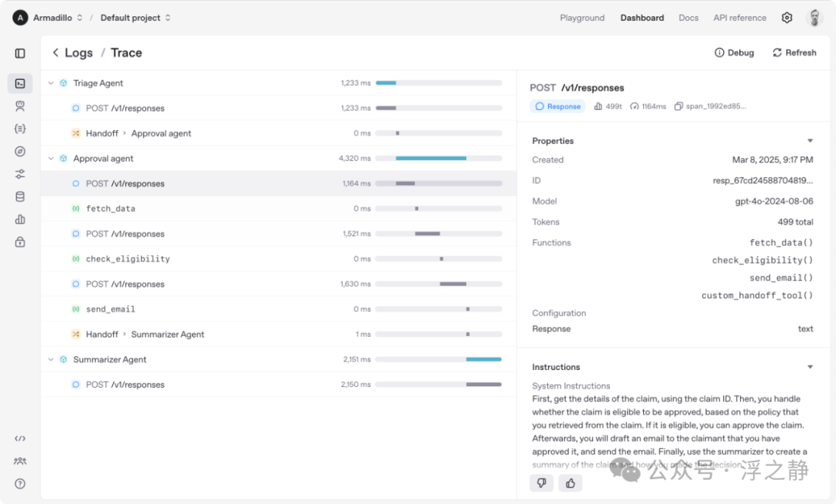This screenshot has width=836, height=504.
Task: Open the help question-mark icon in sidebar
Action: click(19, 483)
